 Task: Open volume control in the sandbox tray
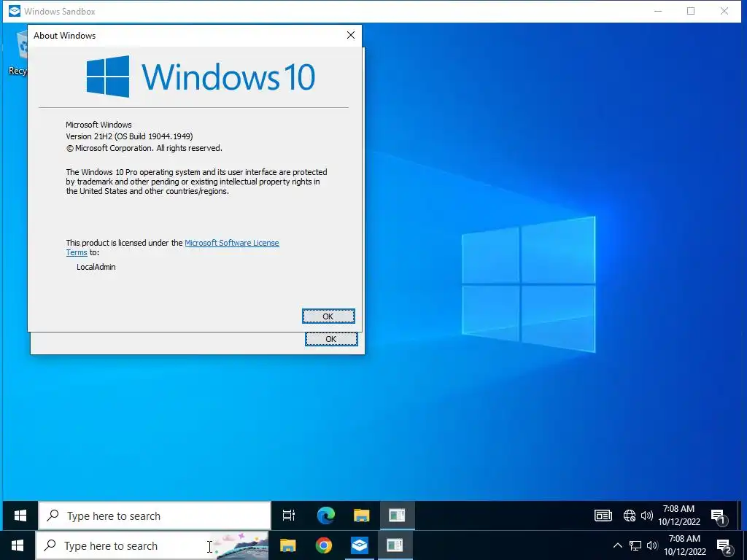pos(646,516)
